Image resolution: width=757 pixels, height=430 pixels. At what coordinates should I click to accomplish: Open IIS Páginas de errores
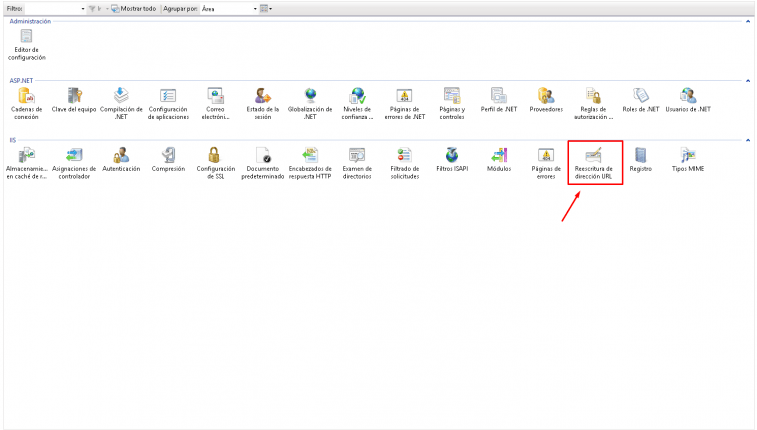(x=546, y=164)
